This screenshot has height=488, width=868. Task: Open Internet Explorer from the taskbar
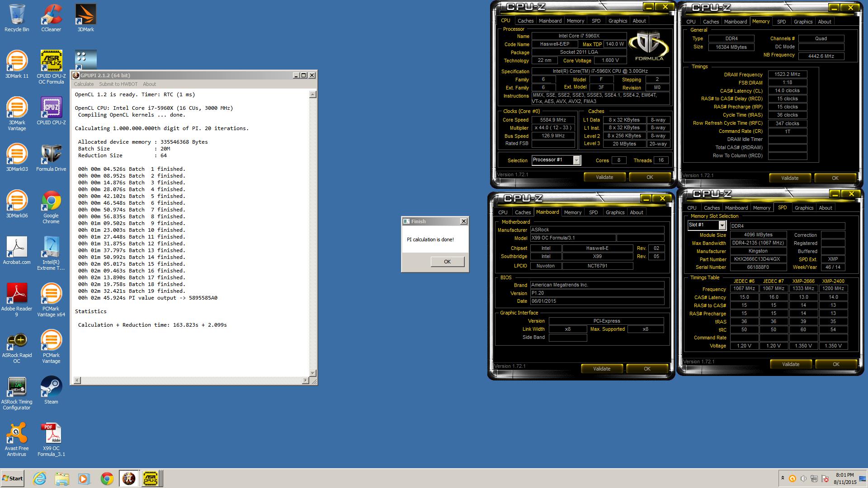tap(40, 478)
